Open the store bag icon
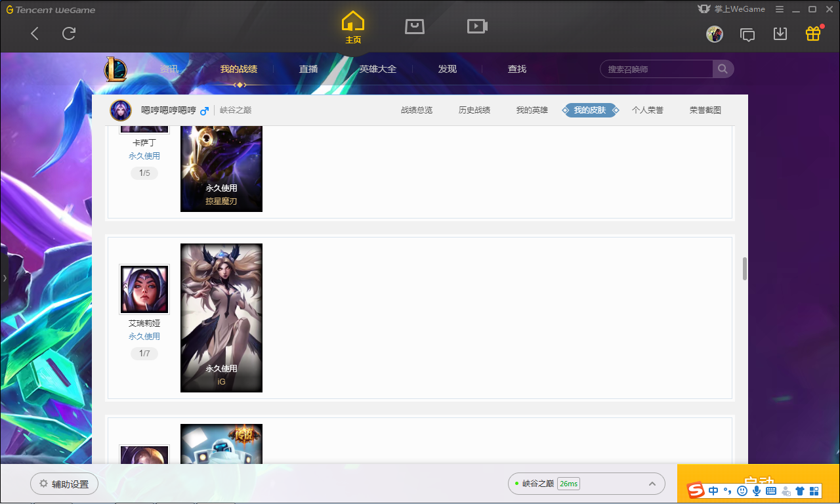 click(415, 26)
